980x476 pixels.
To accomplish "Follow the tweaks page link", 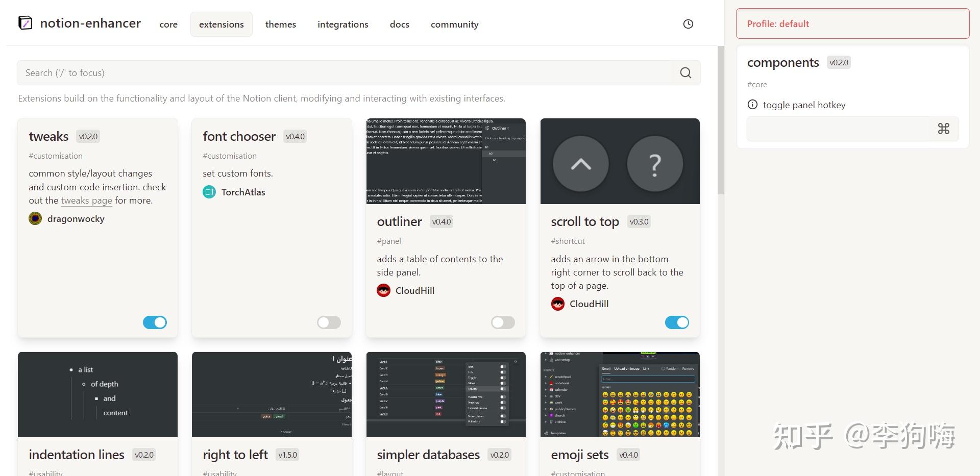I will pos(86,201).
